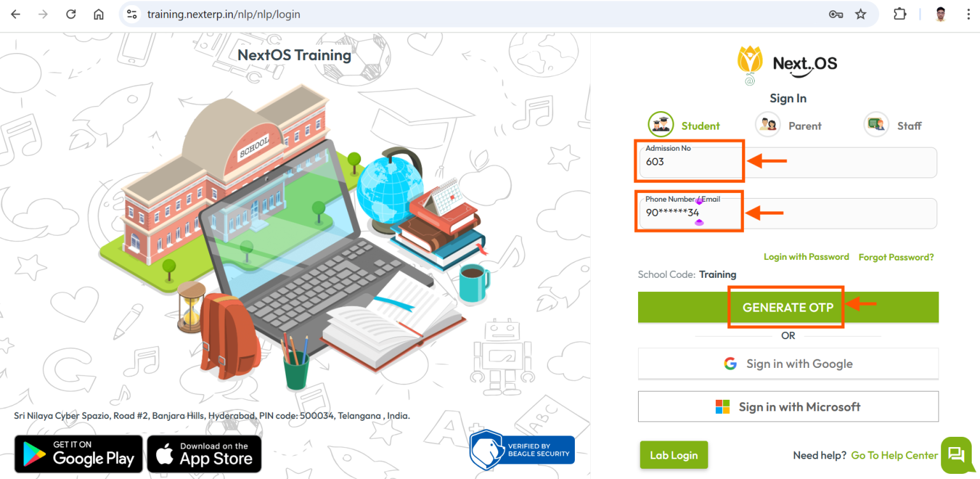Open the chat support widget
This screenshot has height=479, width=980.
(956, 455)
